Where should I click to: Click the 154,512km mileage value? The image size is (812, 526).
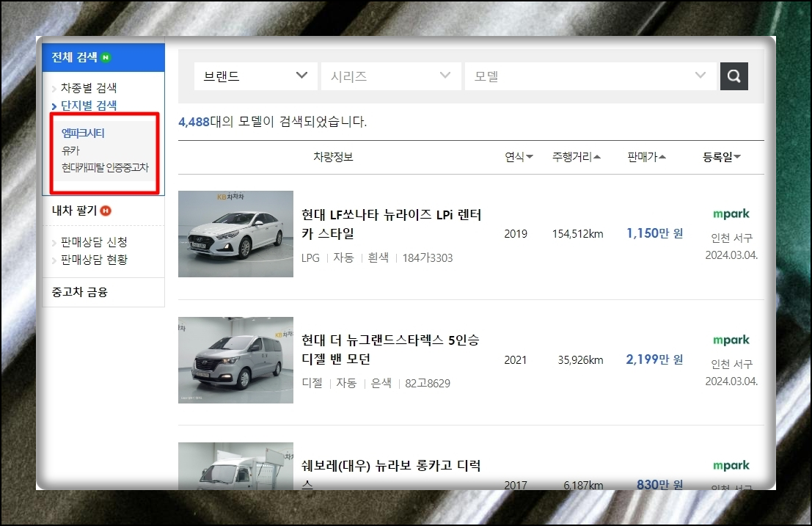(x=578, y=234)
